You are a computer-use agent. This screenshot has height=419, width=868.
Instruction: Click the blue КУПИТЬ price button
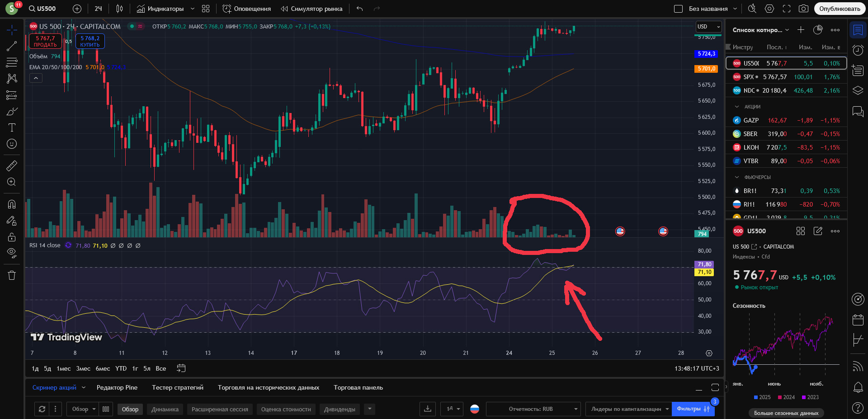90,41
